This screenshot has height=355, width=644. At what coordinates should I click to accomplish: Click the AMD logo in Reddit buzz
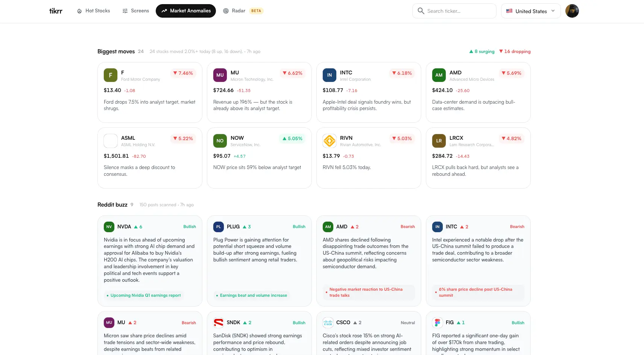[328, 227]
